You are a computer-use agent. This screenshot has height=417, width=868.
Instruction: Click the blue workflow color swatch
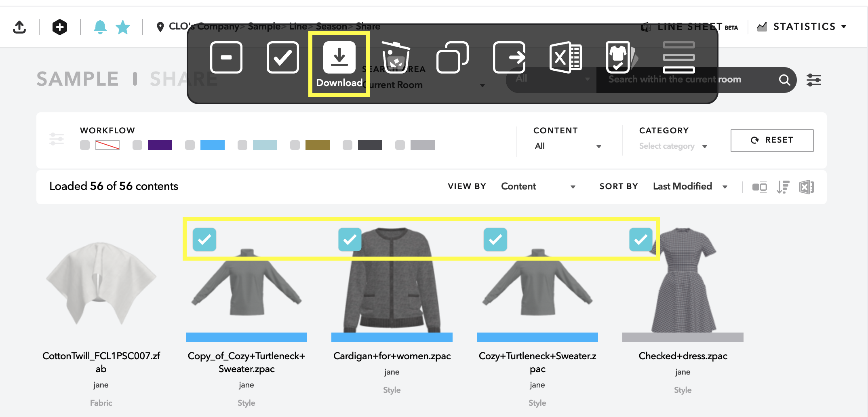[213, 145]
